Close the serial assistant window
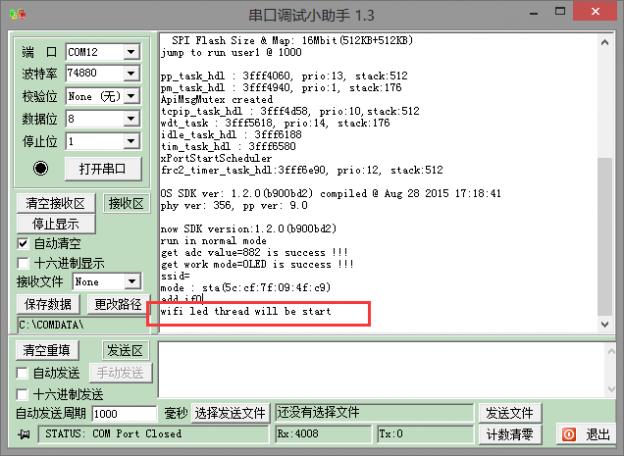624x456 pixels. click(596, 11)
